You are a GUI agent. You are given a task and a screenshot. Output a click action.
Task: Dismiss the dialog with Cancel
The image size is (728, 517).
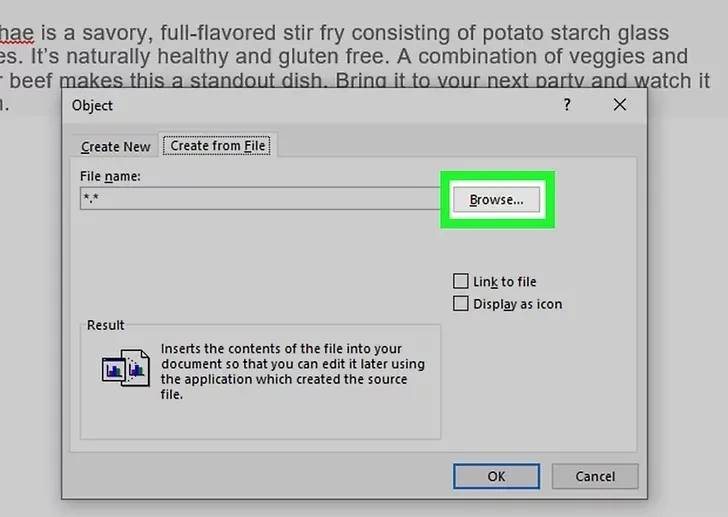coord(595,476)
